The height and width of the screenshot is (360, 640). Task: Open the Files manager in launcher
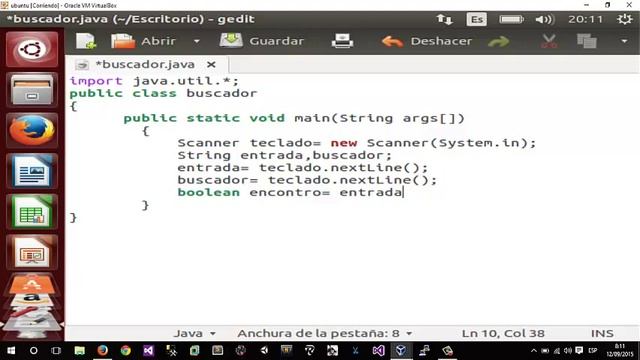click(x=32, y=89)
